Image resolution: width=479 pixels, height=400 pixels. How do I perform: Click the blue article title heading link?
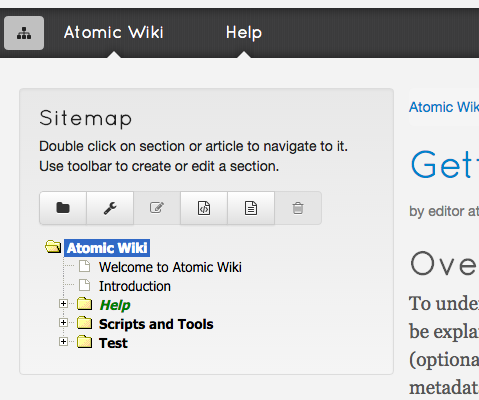pyautogui.click(x=445, y=165)
